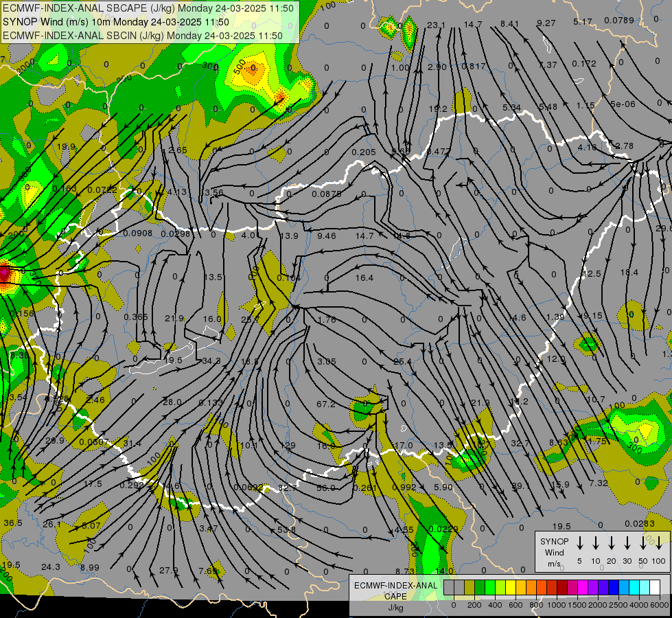Click the map value 36.5
Image resolution: width=672 pixels, height=618 pixels.
[x=13, y=523]
